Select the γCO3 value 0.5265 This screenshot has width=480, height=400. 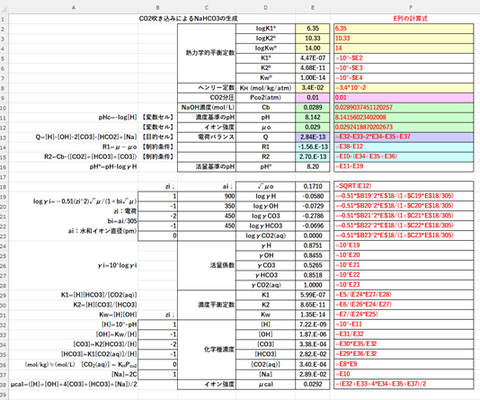pos(312,265)
